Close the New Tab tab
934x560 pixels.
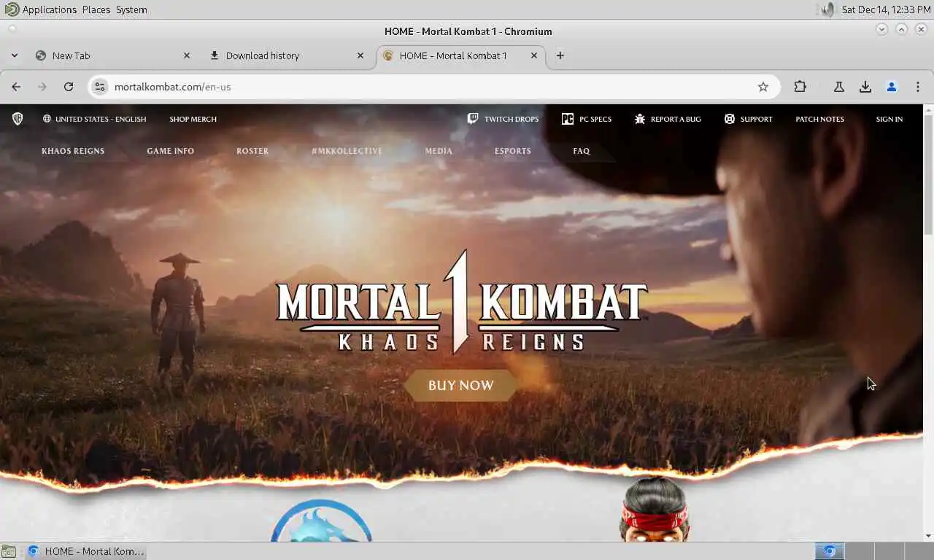point(187,55)
